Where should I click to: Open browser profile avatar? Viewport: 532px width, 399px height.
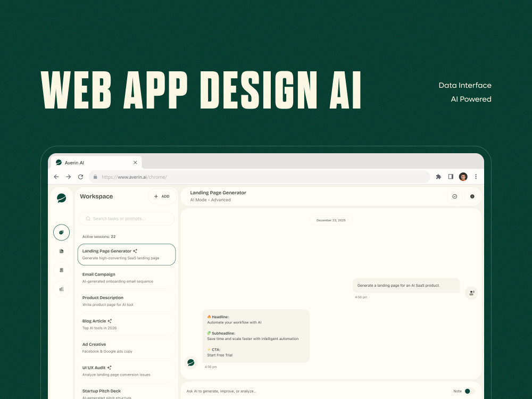click(x=463, y=177)
